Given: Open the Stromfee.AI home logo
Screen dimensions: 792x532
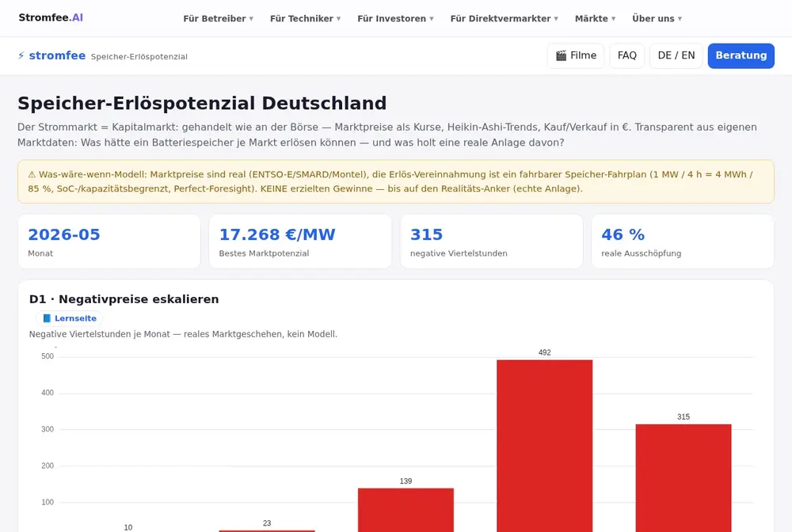Looking at the screenshot, I should point(51,17).
